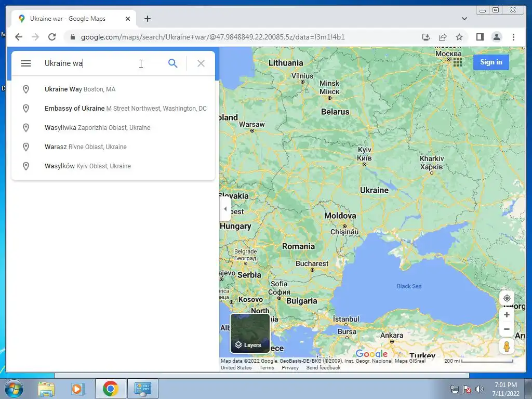Open Windows Media Player from taskbar
Screen dimensions: 532x399
[x=78, y=389]
